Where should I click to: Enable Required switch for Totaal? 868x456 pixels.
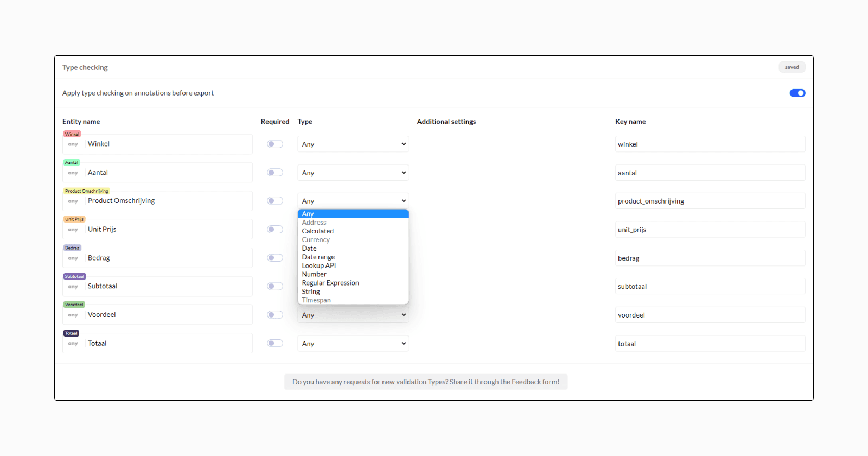275,343
